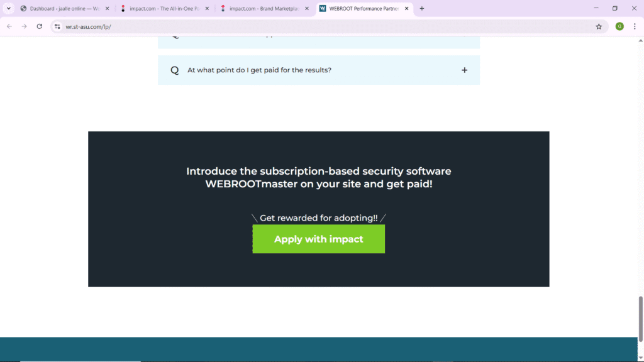Go back to the previous page
The image size is (644, 362).
9,26
